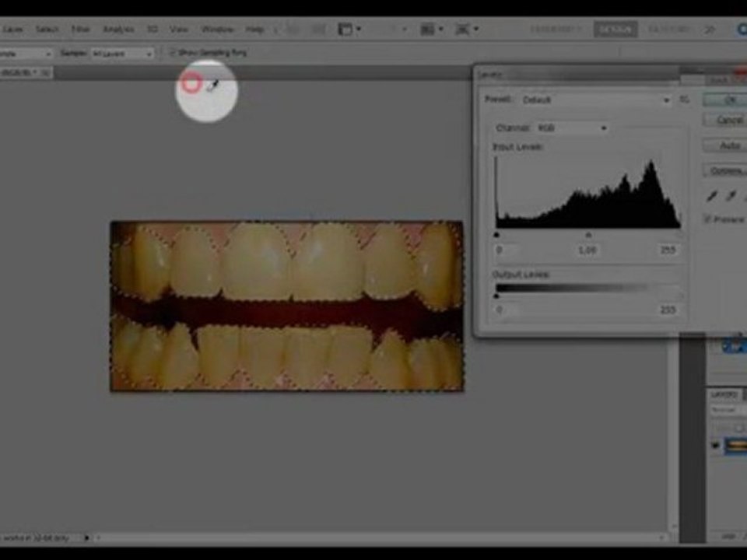Toggle the Preview checkbox in Levels

[x=707, y=219]
